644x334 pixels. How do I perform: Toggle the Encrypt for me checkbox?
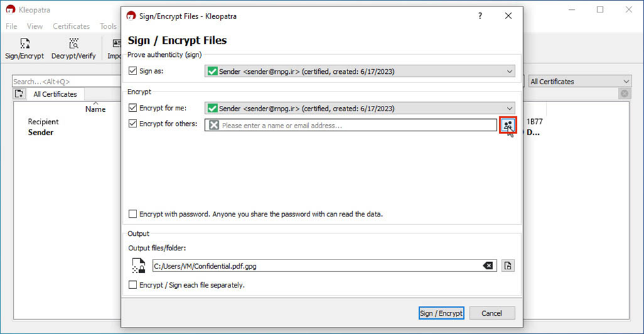(x=133, y=108)
